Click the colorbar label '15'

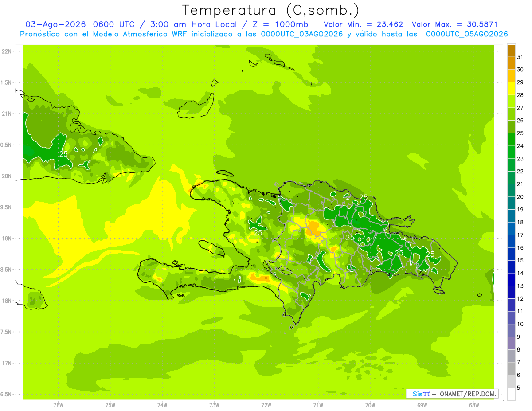tap(520, 260)
